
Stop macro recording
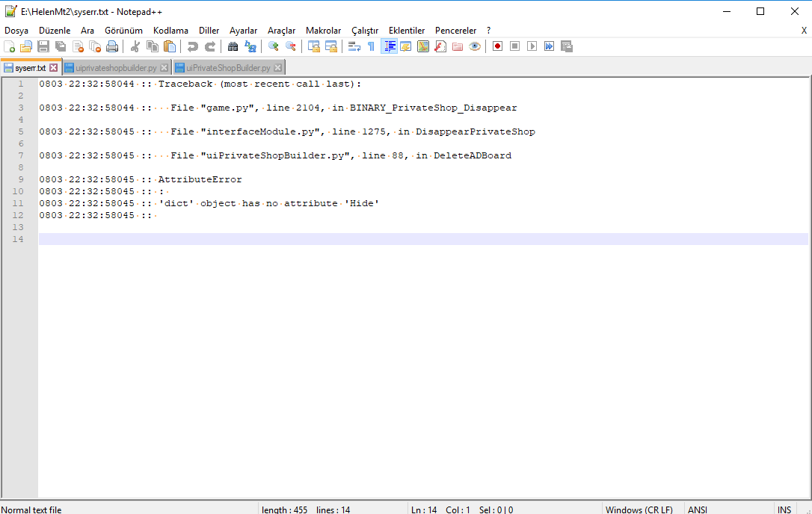coord(514,46)
